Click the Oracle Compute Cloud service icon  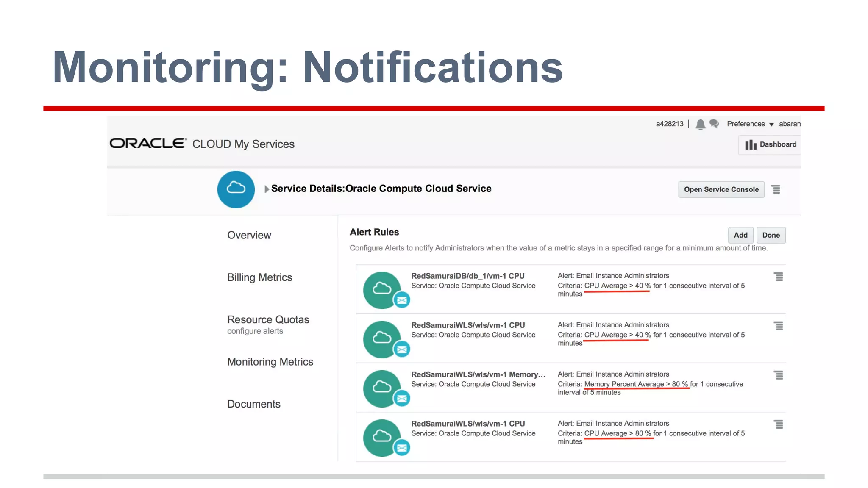click(236, 189)
